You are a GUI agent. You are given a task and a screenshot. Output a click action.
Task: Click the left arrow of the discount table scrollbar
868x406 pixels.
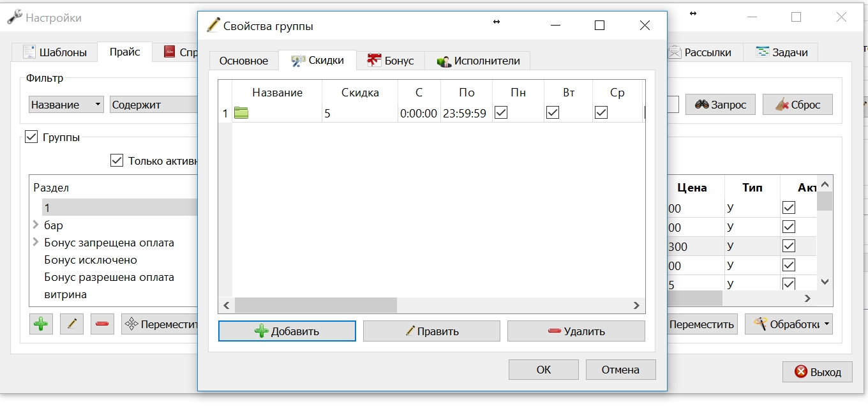[x=226, y=305]
